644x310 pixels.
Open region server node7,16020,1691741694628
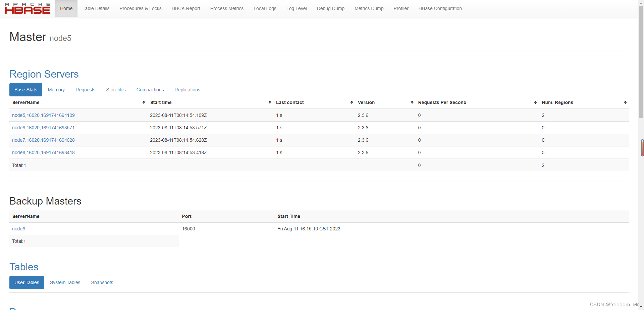[44, 140]
